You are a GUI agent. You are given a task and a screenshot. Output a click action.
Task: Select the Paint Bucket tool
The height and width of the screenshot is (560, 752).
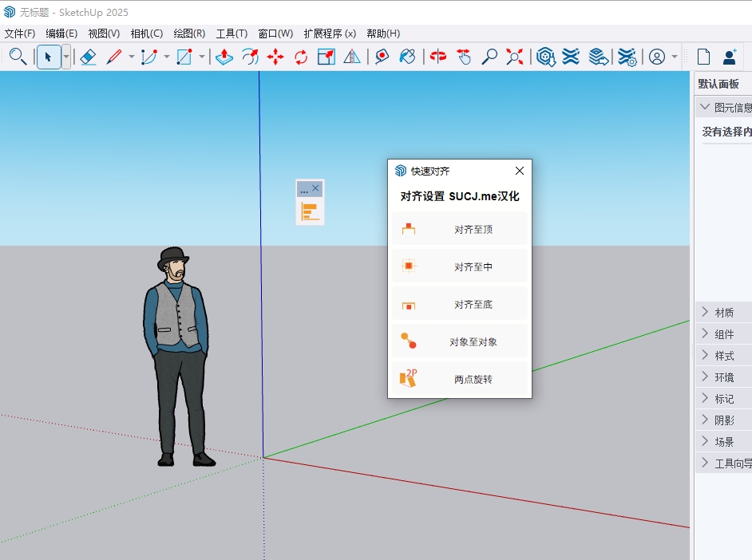407,57
